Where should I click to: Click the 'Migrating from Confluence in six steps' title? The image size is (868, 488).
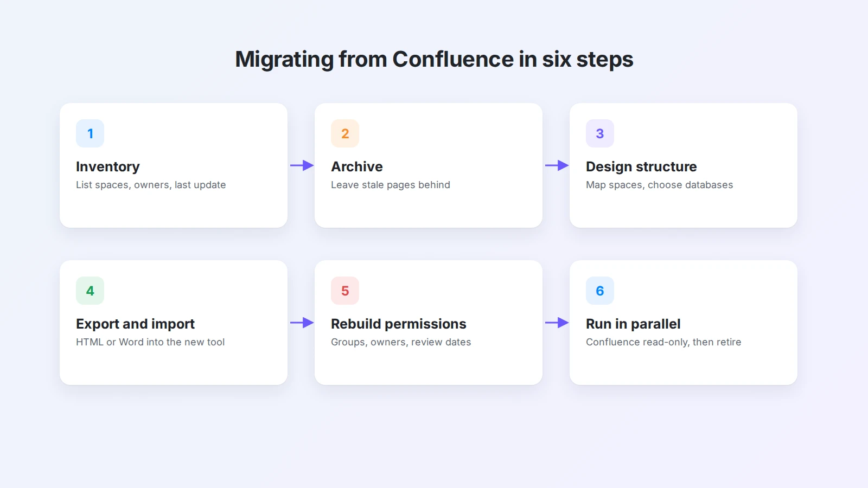[x=434, y=60]
